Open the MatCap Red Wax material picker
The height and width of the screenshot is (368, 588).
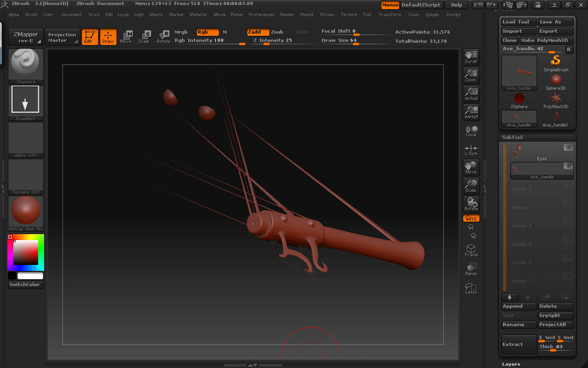[x=26, y=213]
